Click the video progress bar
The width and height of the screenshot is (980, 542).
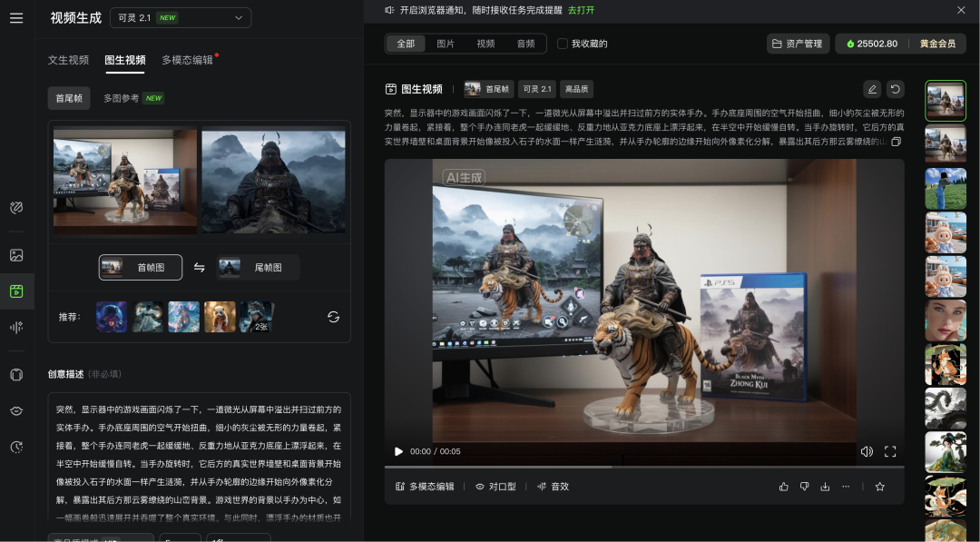coord(644,467)
